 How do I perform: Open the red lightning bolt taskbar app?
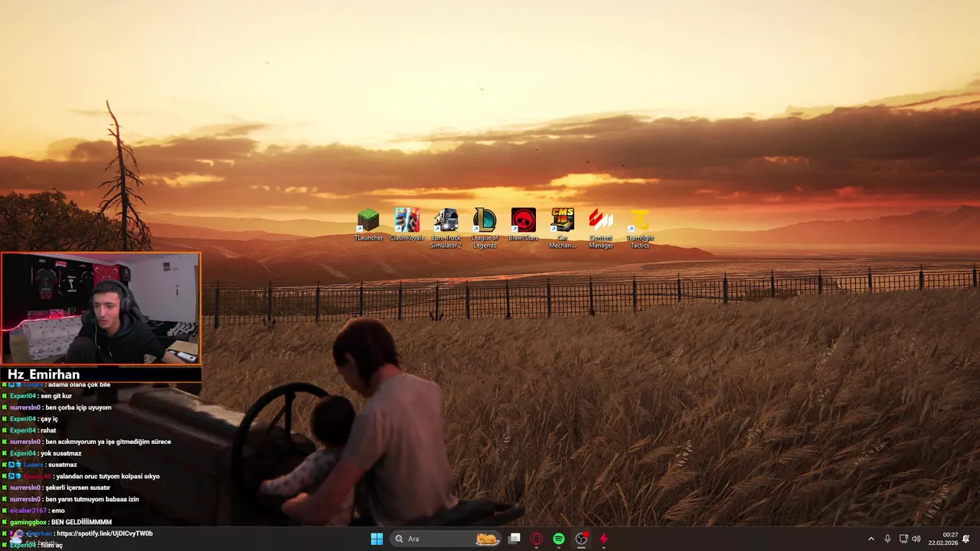(603, 539)
